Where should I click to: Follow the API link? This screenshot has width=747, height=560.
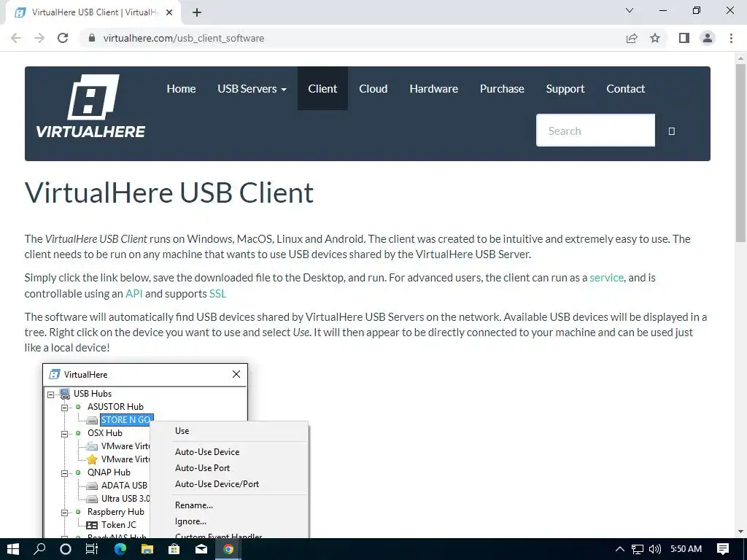tap(134, 293)
